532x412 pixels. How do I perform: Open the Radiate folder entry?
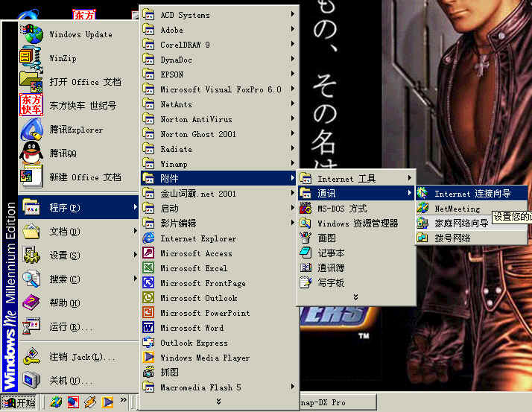[x=219, y=149]
